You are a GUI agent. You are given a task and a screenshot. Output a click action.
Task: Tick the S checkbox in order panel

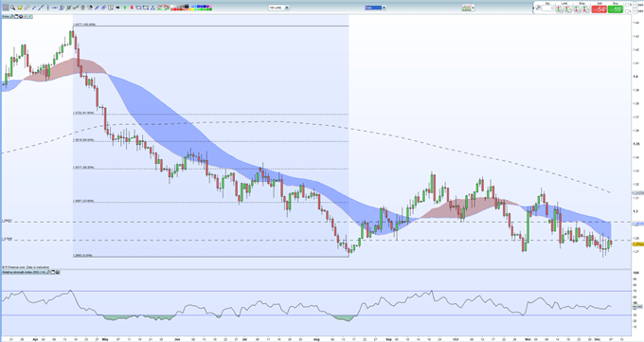[627, 5]
